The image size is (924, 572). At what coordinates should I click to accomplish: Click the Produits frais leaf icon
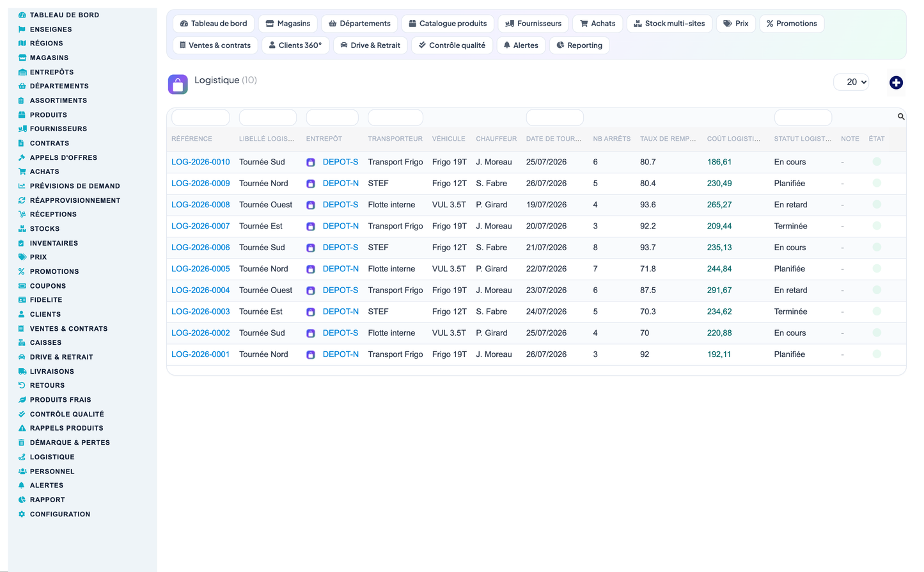pyautogui.click(x=22, y=400)
